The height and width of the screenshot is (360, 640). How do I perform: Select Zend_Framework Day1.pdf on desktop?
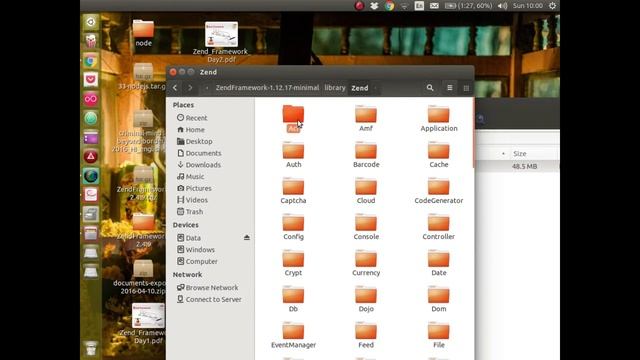click(x=148, y=324)
